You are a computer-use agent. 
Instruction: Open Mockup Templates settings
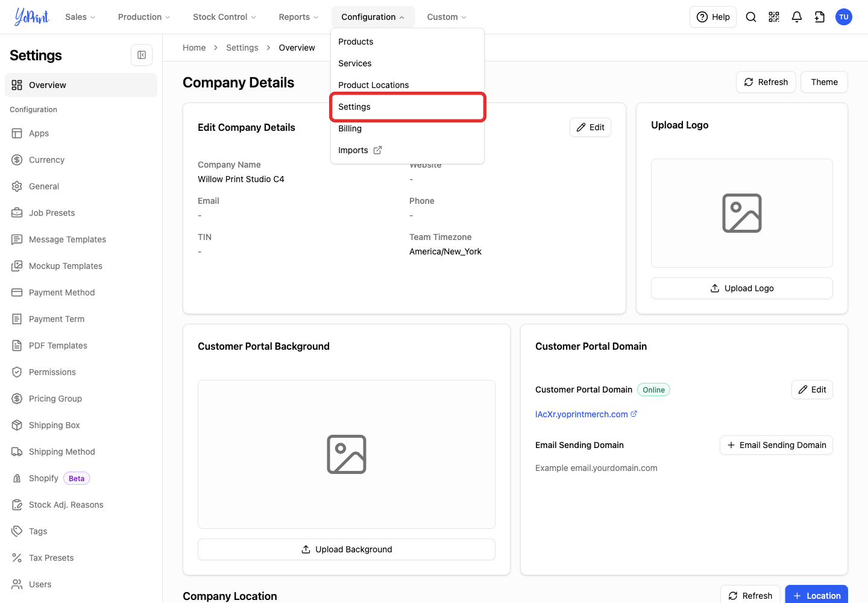tap(81, 266)
